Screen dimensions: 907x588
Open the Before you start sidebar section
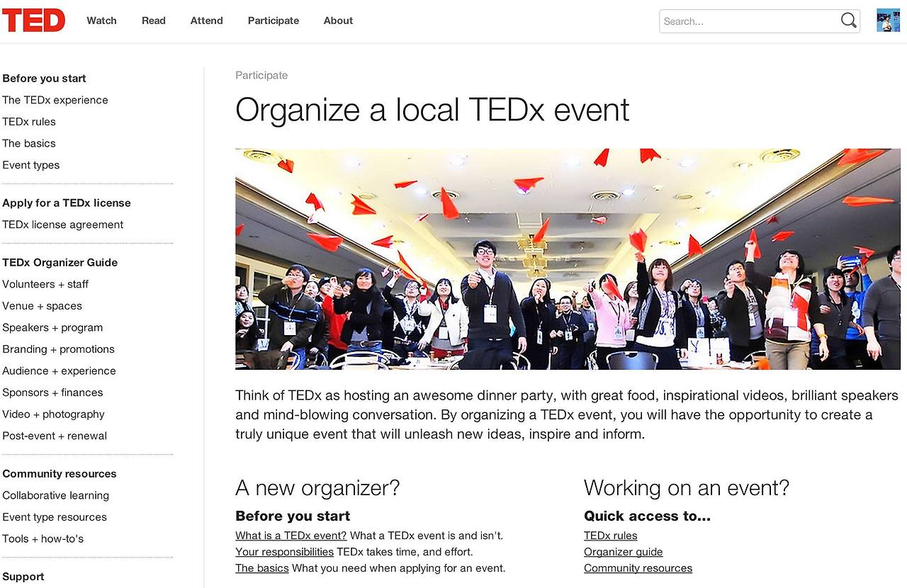click(44, 79)
